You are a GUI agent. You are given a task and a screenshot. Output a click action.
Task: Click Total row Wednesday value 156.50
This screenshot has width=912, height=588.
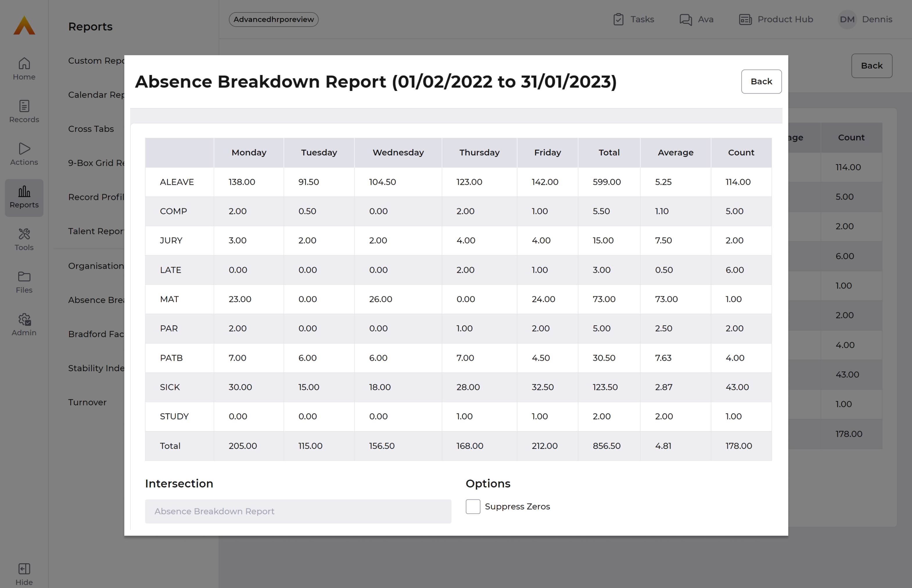[x=382, y=446]
